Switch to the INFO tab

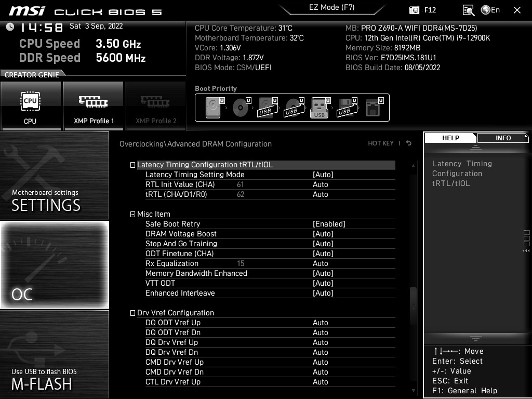tap(503, 138)
